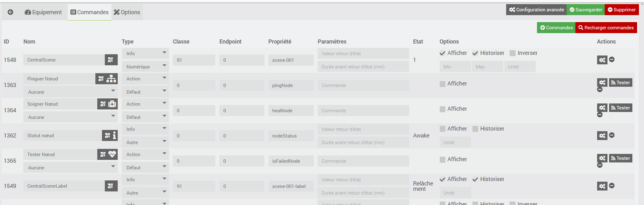Click the info icon beside Statut nœud
This screenshot has width=644, height=205.
pos(114,135)
